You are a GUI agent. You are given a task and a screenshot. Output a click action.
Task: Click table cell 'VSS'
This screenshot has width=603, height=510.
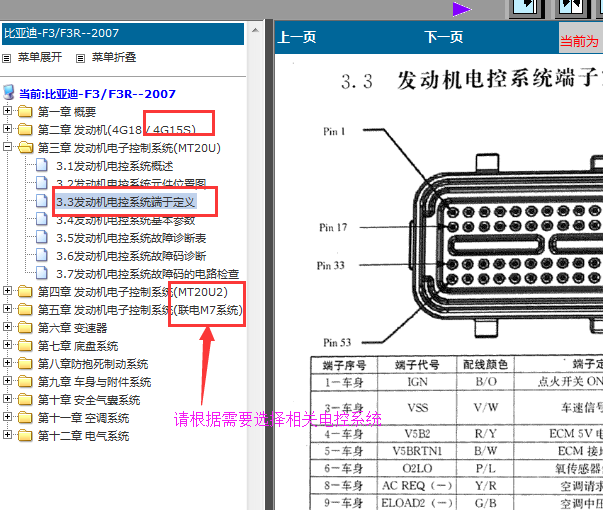tap(418, 407)
